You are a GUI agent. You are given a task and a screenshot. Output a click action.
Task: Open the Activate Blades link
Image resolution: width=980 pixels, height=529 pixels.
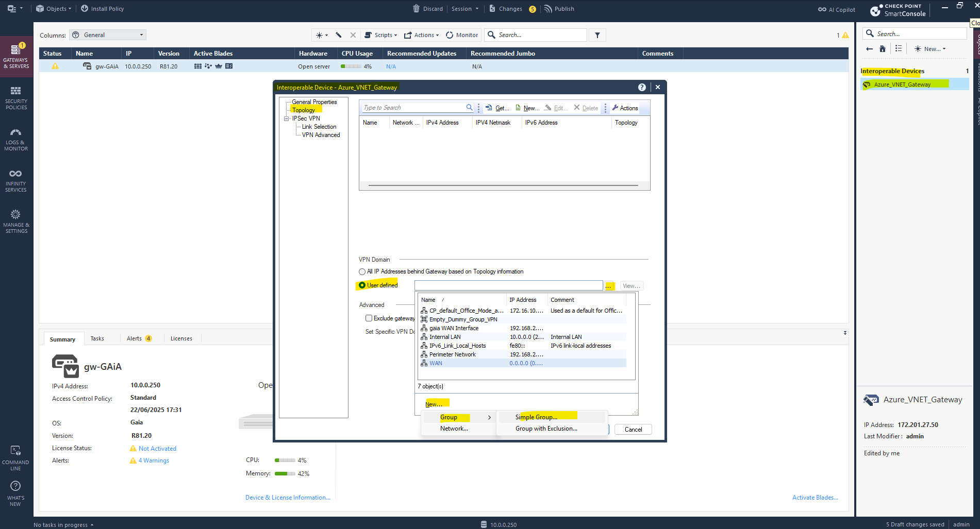coord(815,498)
